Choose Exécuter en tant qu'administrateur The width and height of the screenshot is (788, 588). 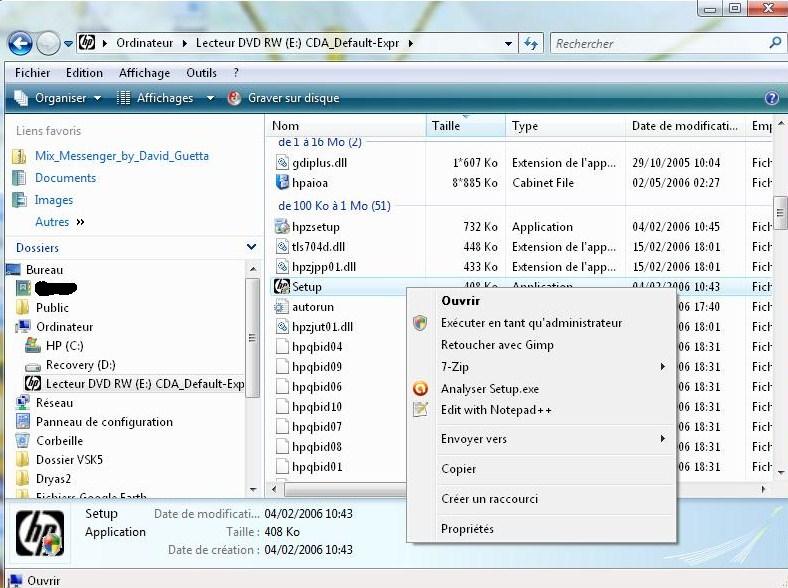531,323
